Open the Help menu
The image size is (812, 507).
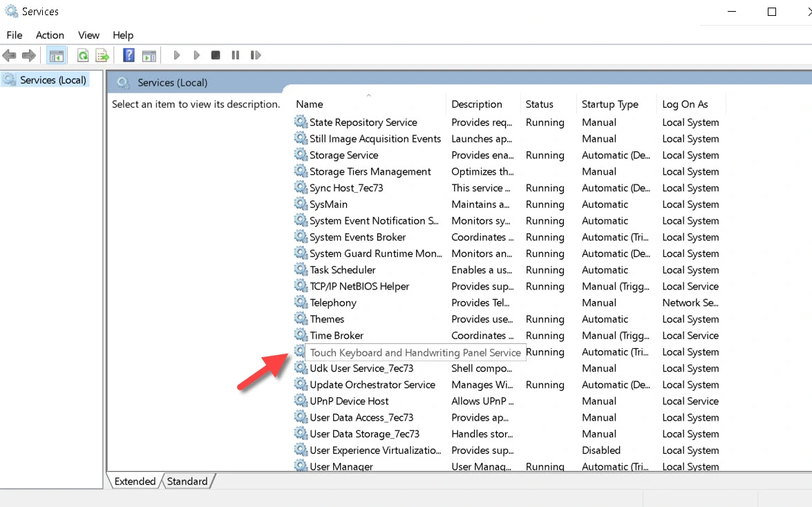[x=123, y=35]
